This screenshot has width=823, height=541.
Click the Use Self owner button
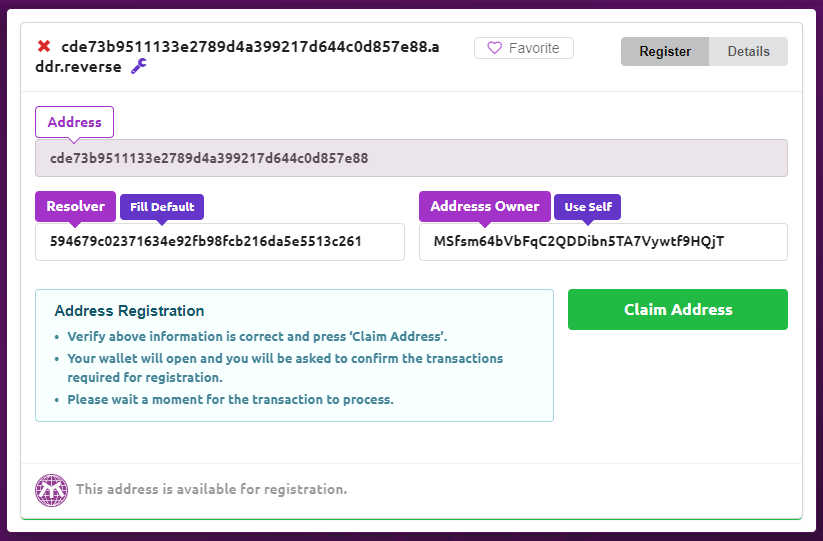pyautogui.click(x=588, y=207)
